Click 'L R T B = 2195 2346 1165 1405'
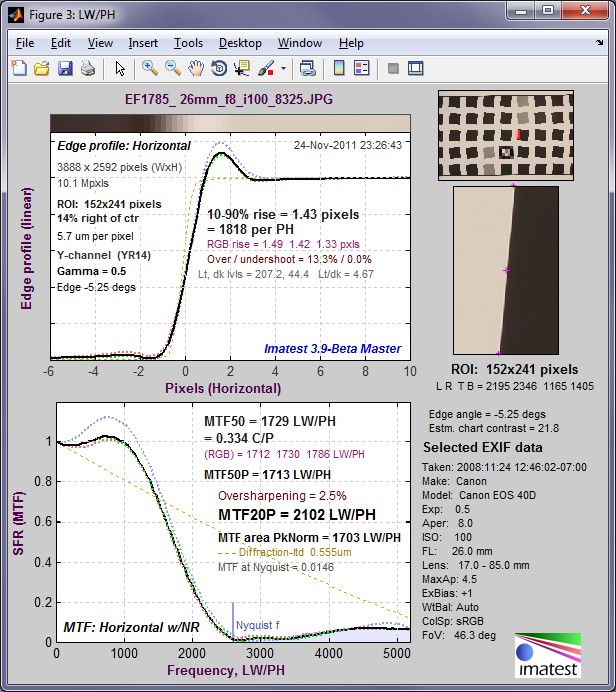616x692 pixels. [515, 386]
